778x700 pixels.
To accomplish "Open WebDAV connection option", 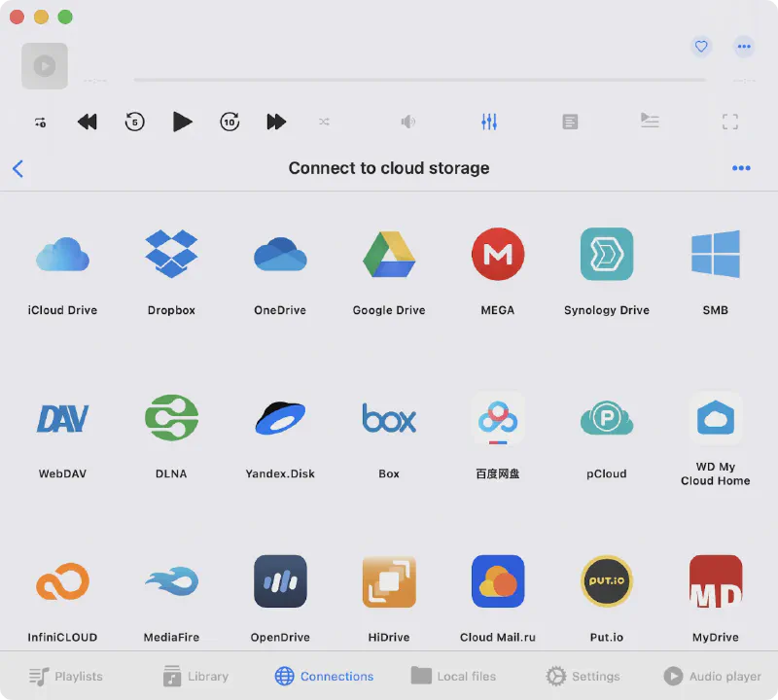I will [62, 418].
